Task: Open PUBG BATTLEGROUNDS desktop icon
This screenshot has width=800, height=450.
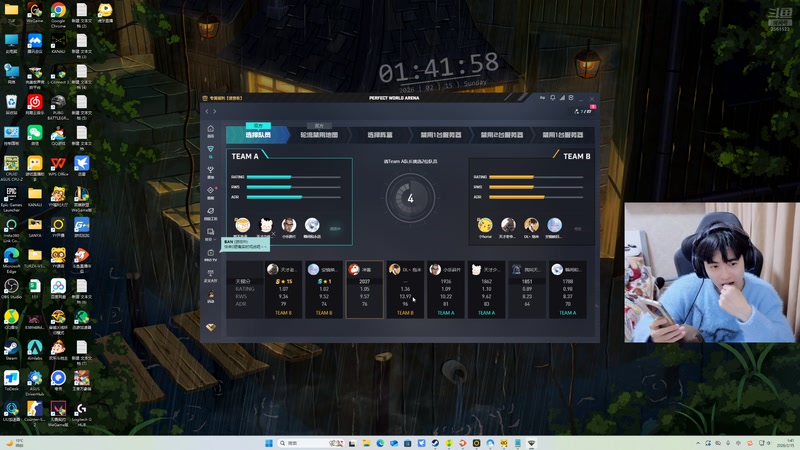Action: [58, 107]
